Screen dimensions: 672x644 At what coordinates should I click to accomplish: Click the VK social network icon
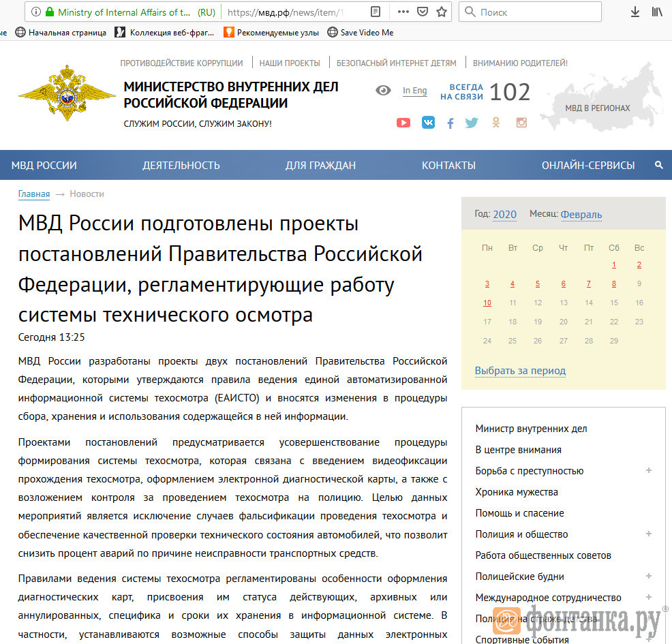point(428,123)
